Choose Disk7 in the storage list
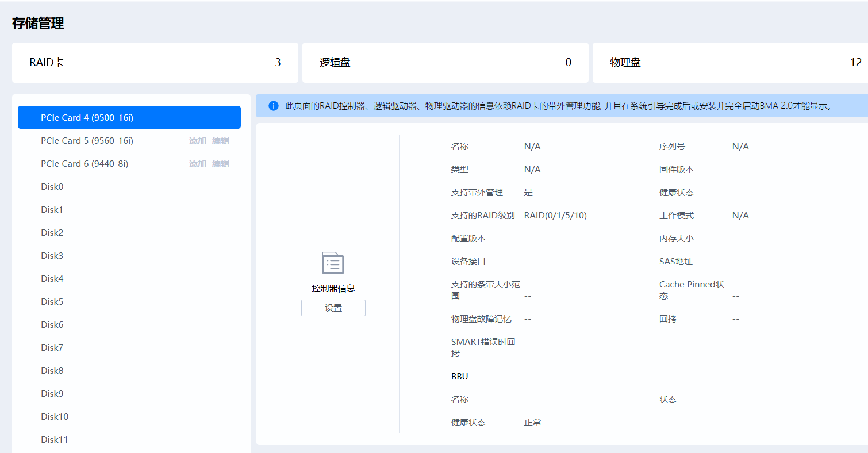The image size is (868, 453). (x=52, y=348)
